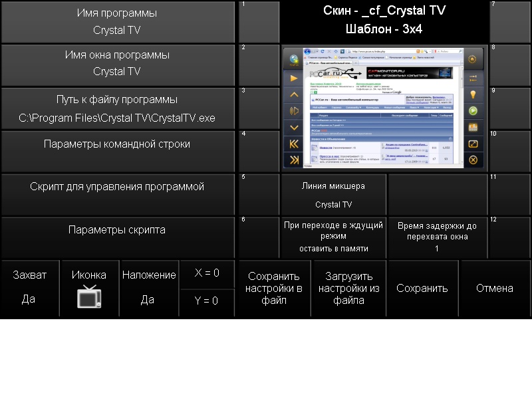This screenshot has height=399, width=532.
Task: Edit the Путь к файлу программы field
Action: pos(118,108)
